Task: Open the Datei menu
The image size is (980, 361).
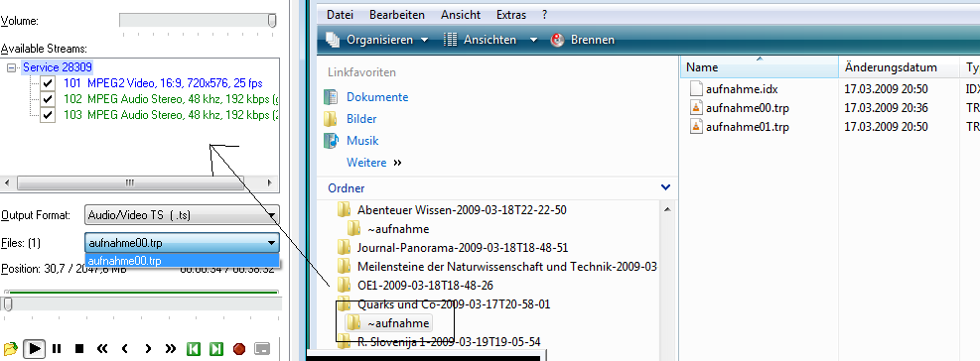Action: pyautogui.click(x=340, y=14)
